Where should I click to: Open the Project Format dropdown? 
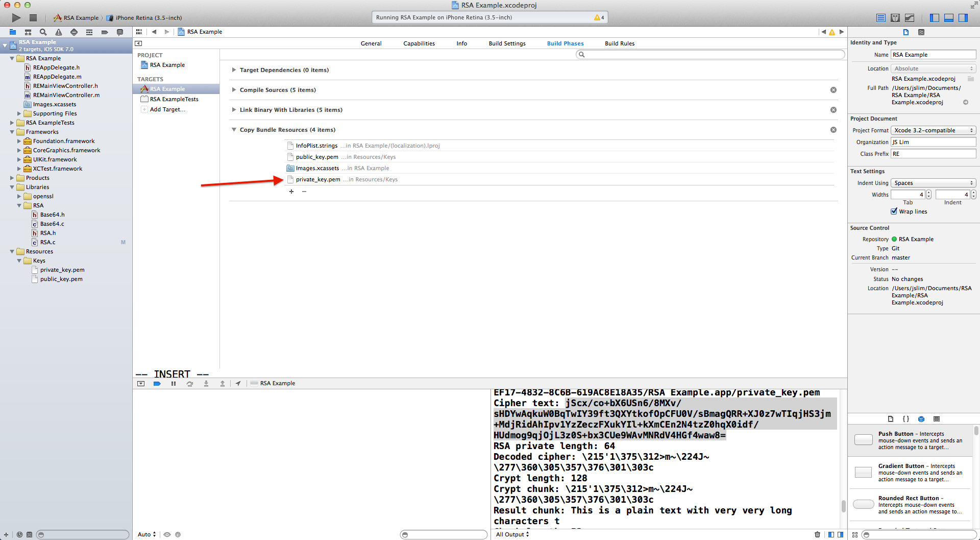(934, 130)
